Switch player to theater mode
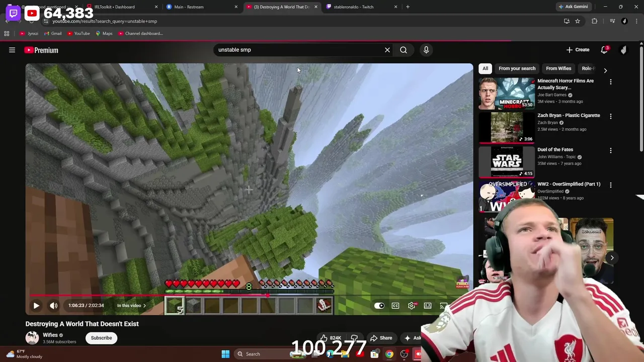 (x=428, y=305)
